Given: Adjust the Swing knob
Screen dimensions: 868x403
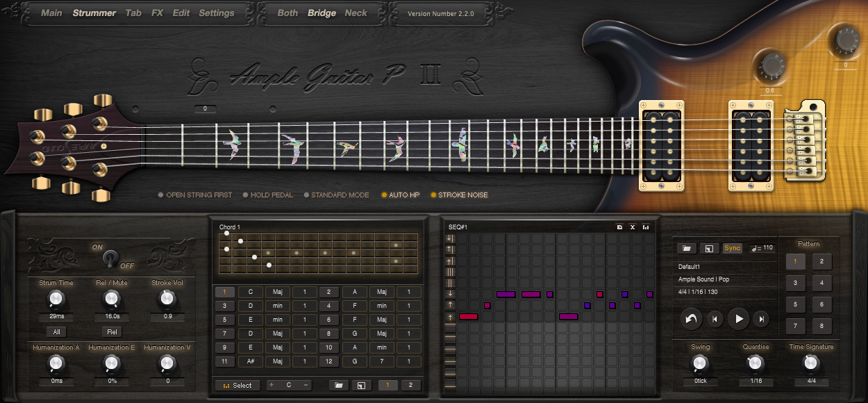Looking at the screenshot, I should [700, 363].
